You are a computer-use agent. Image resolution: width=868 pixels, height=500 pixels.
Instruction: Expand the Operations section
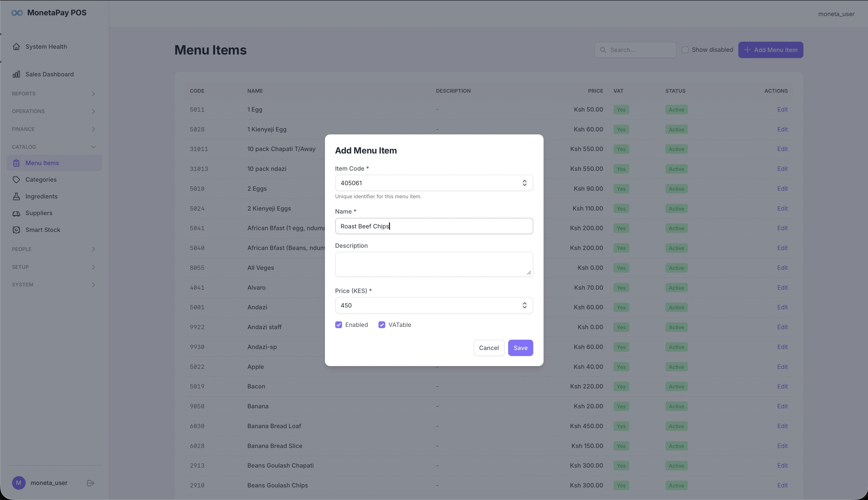pos(54,111)
